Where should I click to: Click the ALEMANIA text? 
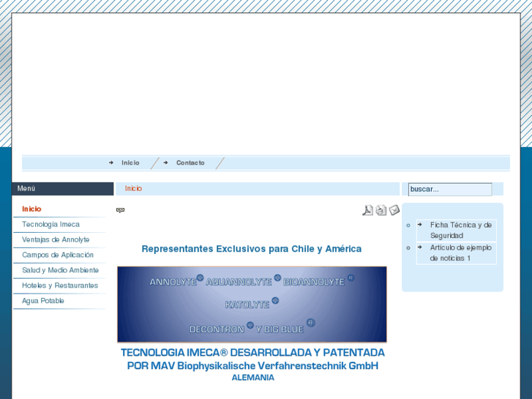[x=253, y=378]
